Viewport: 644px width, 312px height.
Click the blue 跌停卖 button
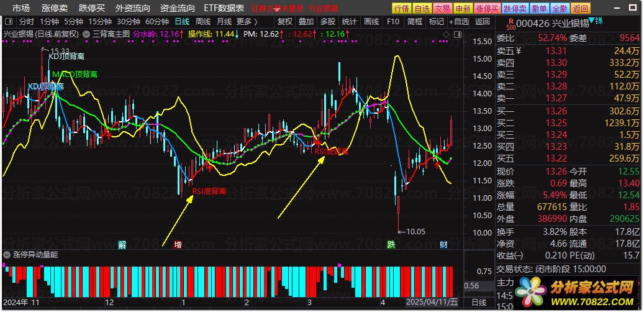[515, 8]
